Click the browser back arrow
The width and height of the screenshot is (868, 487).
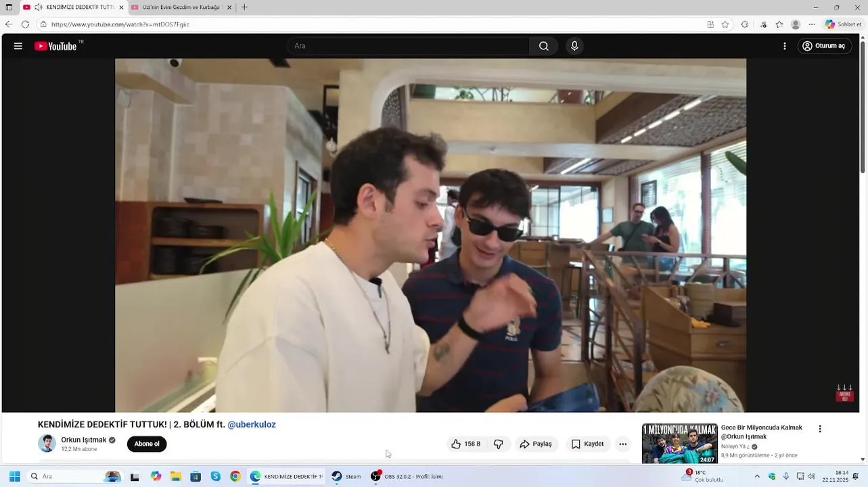point(9,24)
